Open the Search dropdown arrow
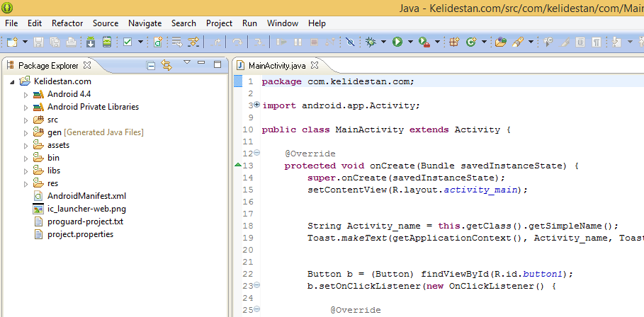This screenshot has height=317, width=644. click(531, 42)
